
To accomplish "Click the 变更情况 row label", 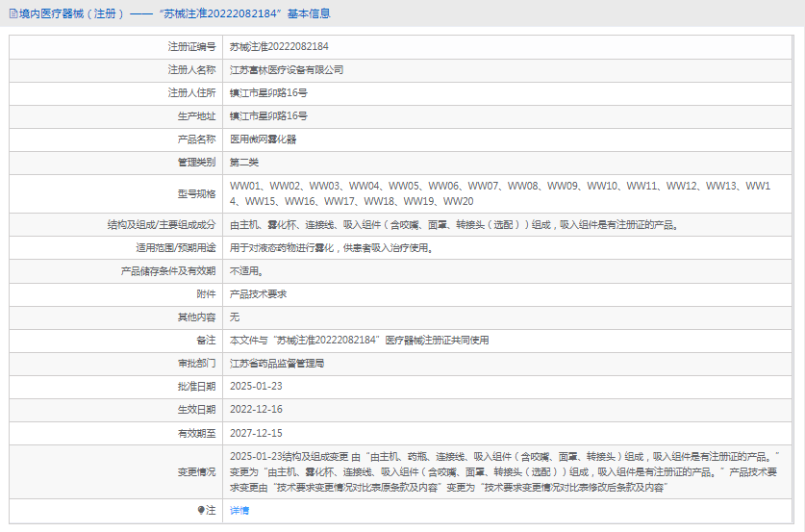I will click(x=196, y=472).
